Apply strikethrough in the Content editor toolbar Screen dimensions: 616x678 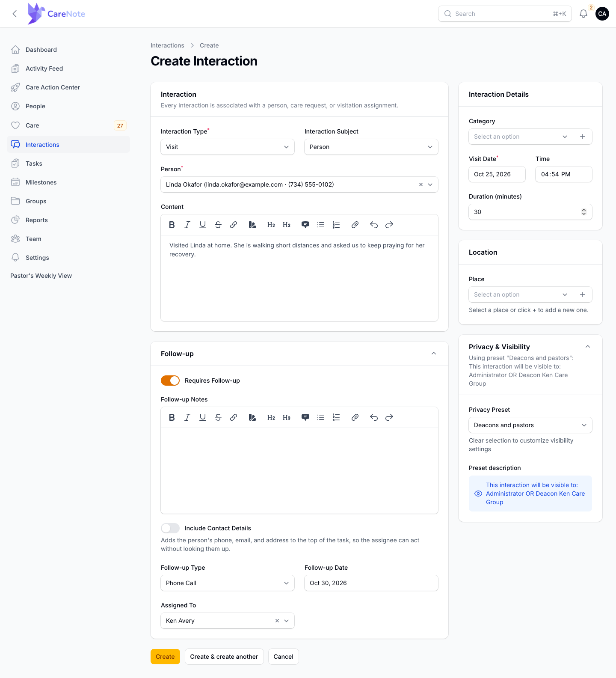(218, 225)
